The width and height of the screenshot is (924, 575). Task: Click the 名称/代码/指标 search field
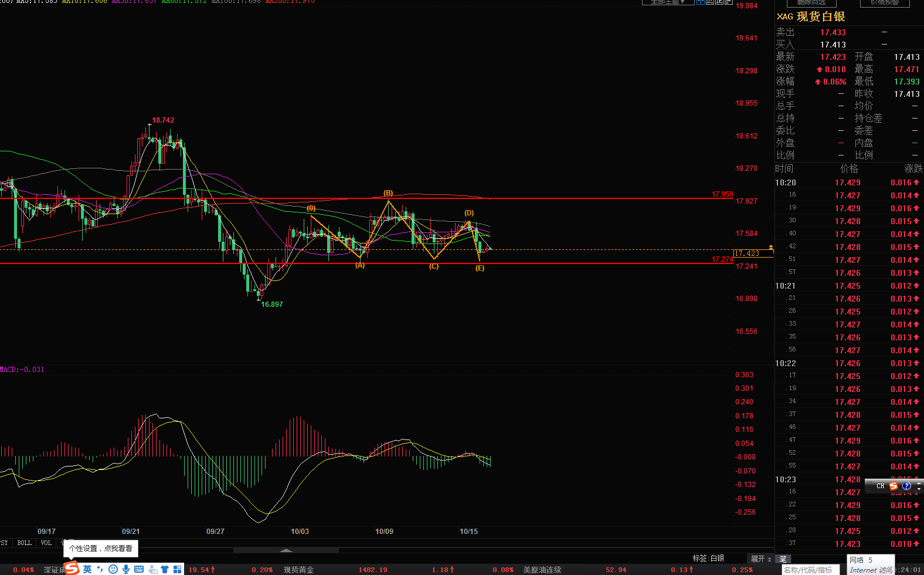tap(811, 570)
